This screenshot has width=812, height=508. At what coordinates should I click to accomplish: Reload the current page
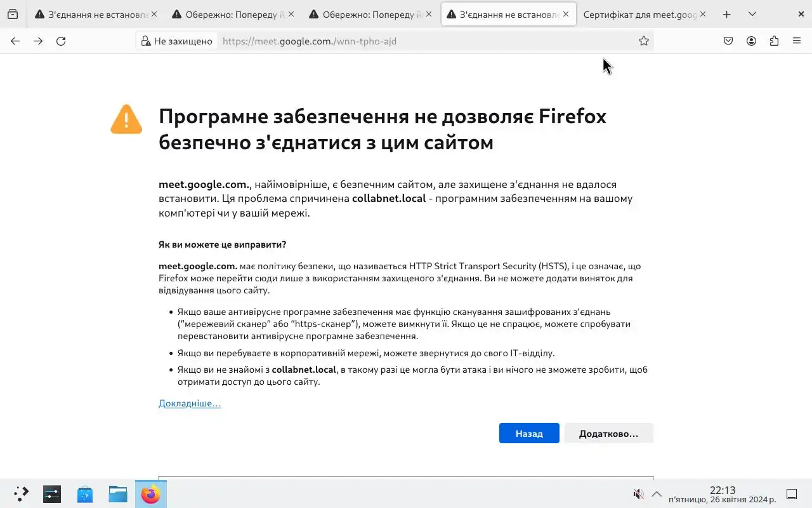tap(61, 41)
